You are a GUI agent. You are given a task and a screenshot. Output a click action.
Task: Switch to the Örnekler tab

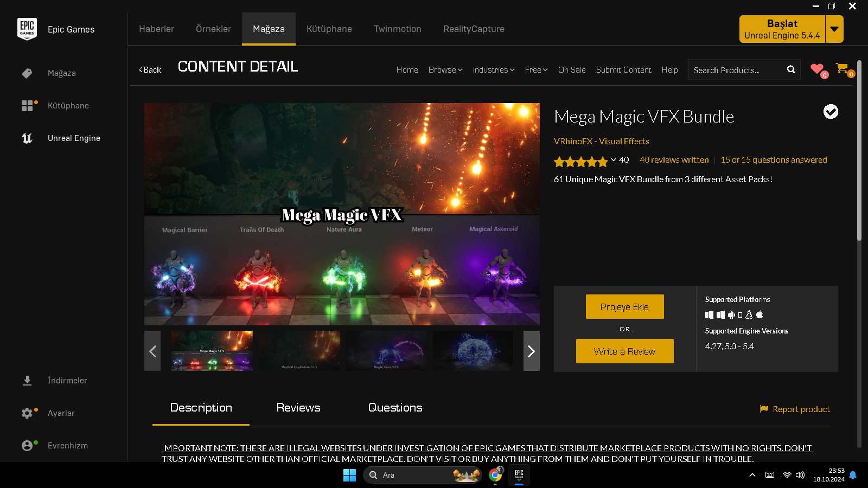(213, 29)
